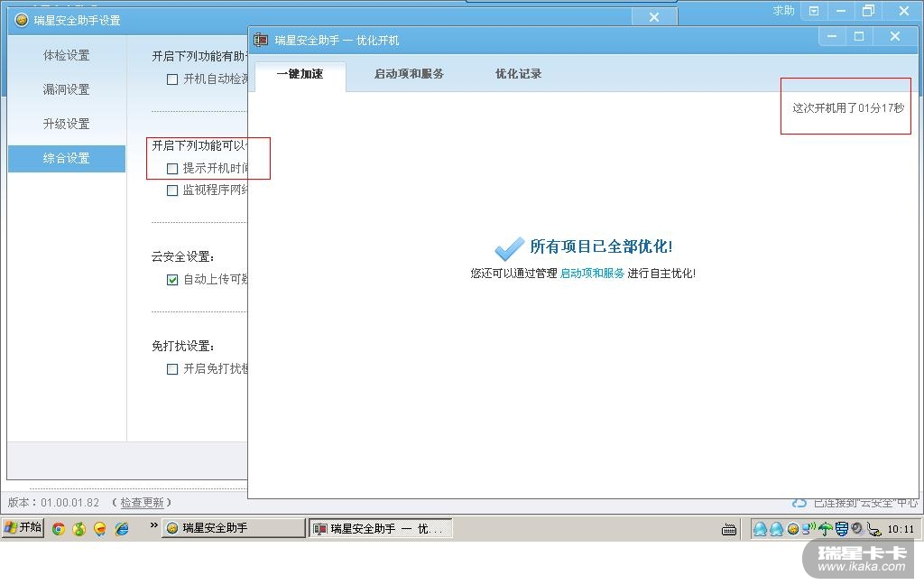The image size is (924, 585).
Task: Launch Internet Explorer from quick launch
Action: [122, 528]
